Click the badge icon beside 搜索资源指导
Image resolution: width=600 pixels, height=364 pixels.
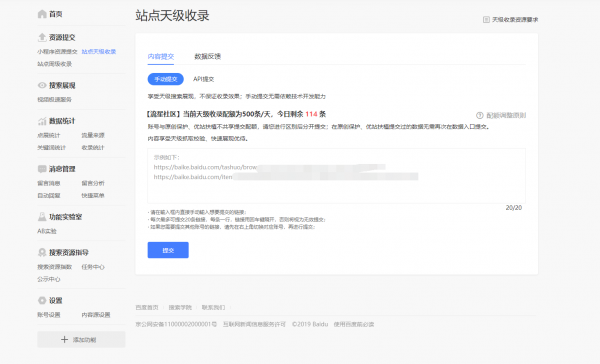tap(42, 252)
